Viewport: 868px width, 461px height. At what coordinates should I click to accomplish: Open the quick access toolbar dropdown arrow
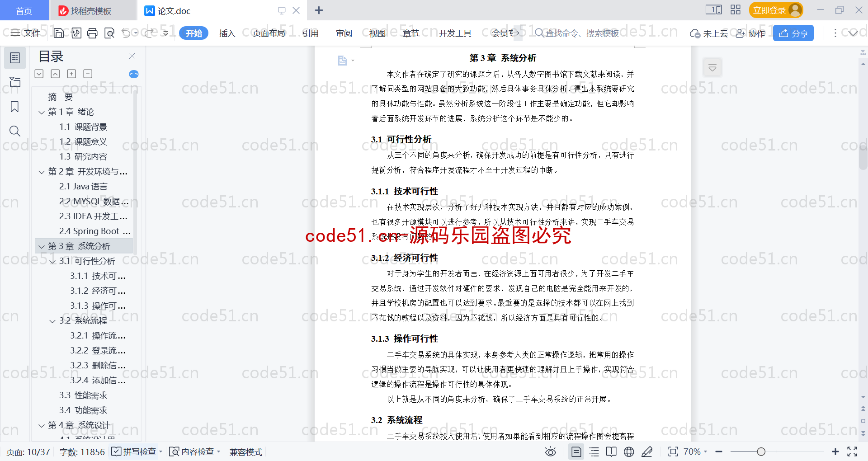(x=166, y=33)
